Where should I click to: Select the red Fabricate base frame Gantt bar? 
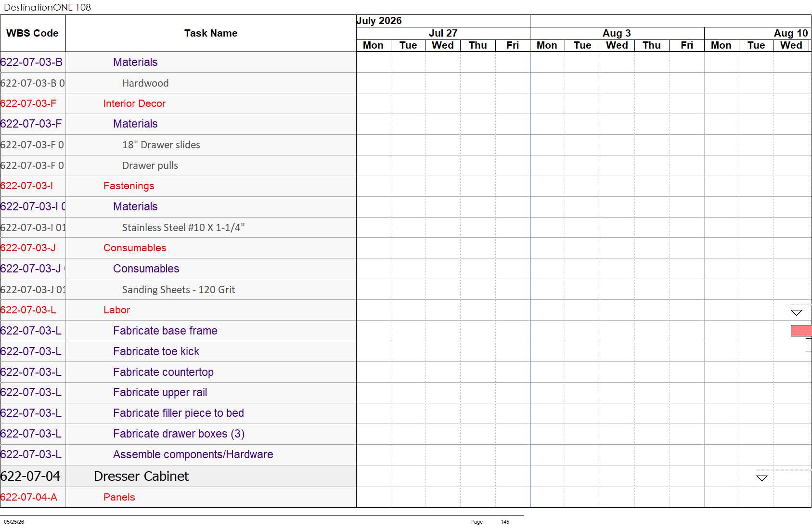[x=801, y=331]
